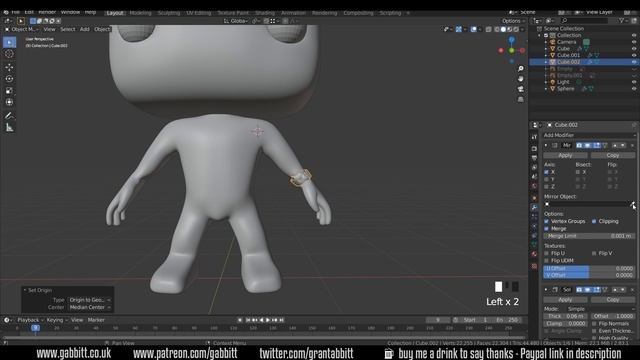This screenshot has height=360, width=640.
Task: Select the Select Box tool
Action: tap(9, 42)
